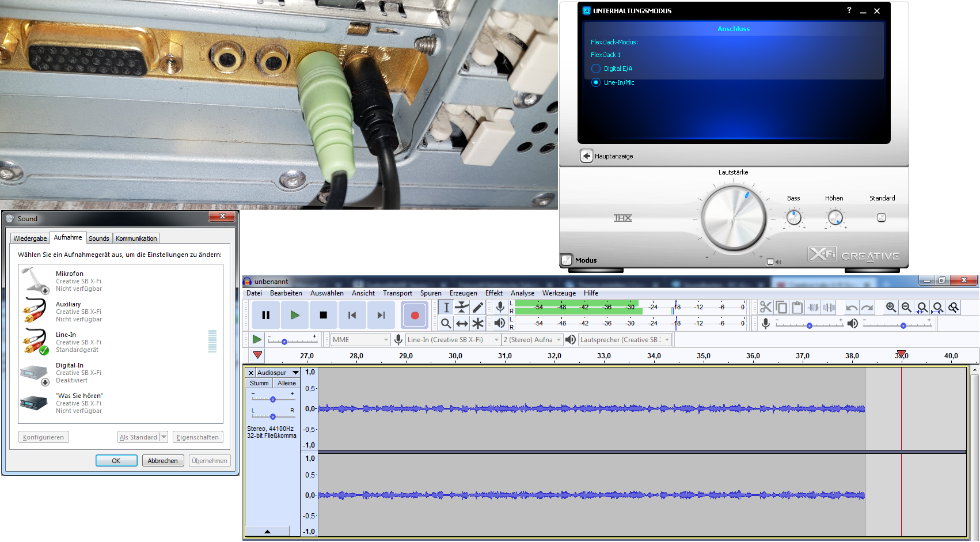Toggle the mute checkbox under Lautstärke knob

click(770, 262)
